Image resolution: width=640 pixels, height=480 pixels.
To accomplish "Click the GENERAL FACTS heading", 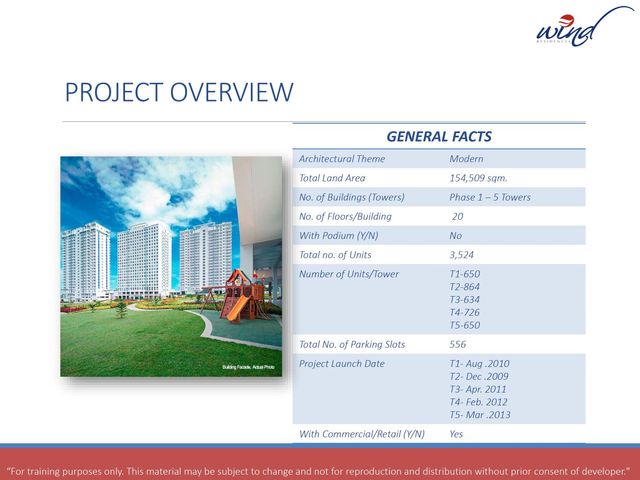I will (439, 136).
